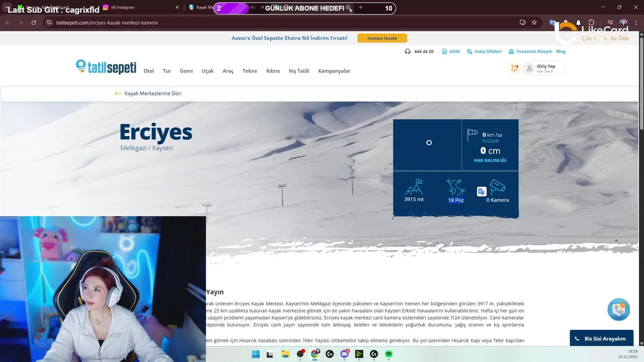Click the Hemen İncele button
Image resolution: width=644 pixels, height=362 pixels.
[x=382, y=38]
